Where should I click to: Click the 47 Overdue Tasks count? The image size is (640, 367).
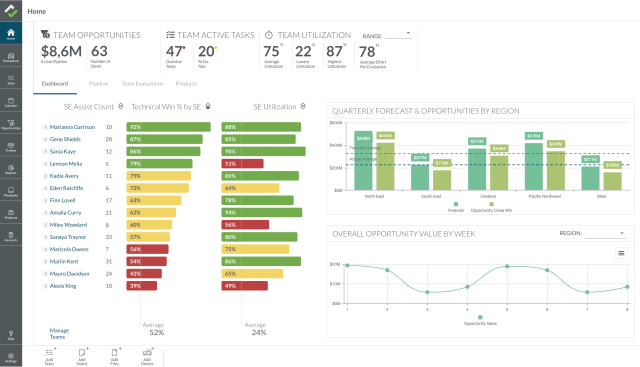[174, 51]
